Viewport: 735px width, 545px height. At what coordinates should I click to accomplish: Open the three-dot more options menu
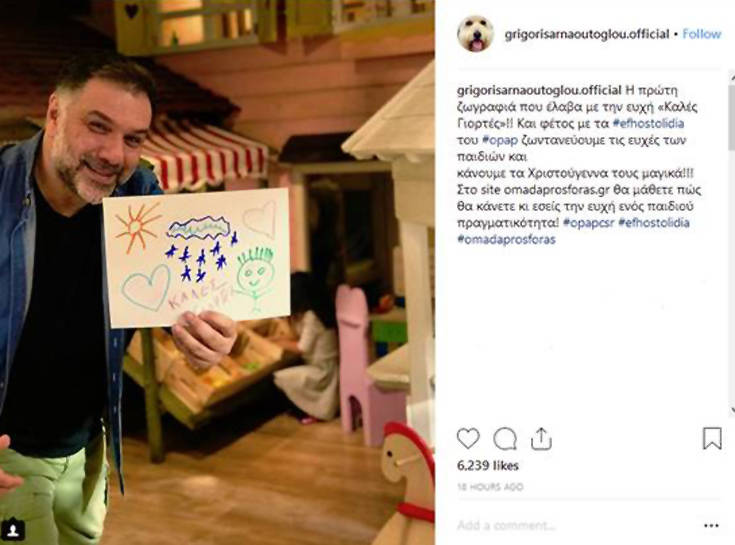coord(711,525)
